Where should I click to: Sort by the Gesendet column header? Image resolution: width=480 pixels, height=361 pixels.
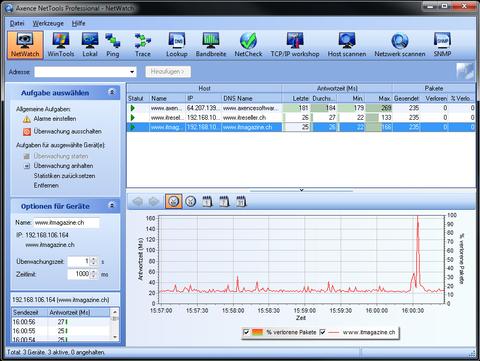point(406,99)
